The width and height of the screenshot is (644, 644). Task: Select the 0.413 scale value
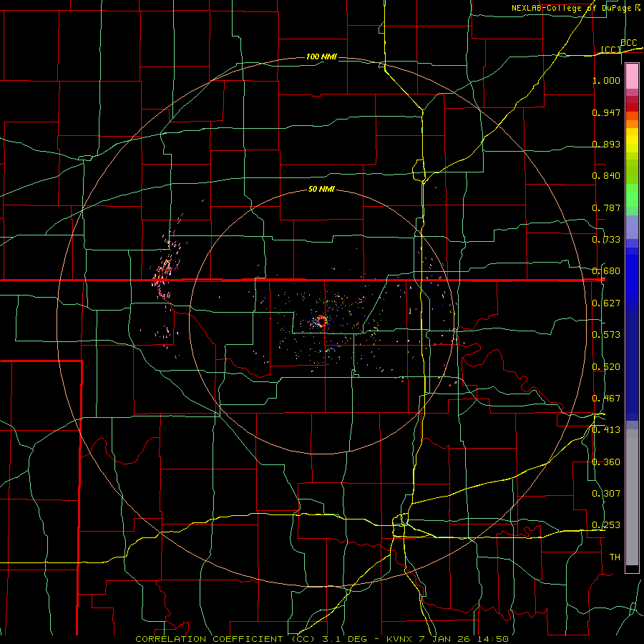(606, 430)
